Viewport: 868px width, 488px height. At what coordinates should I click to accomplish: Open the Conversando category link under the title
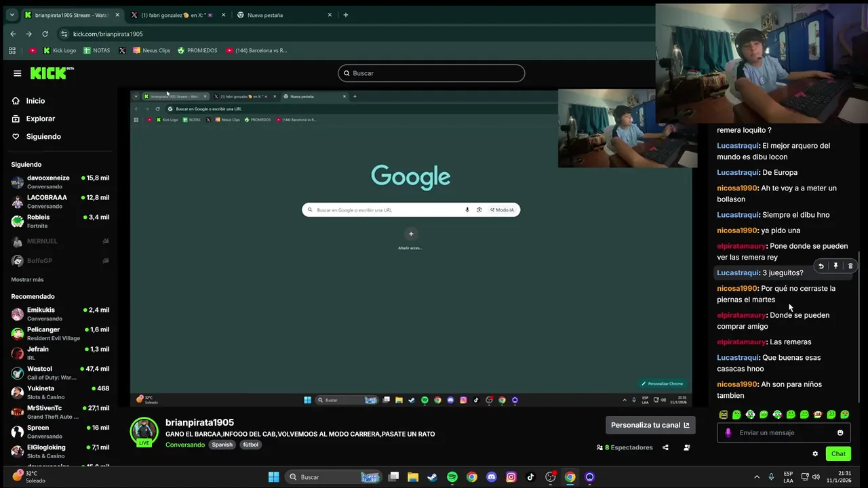click(x=185, y=445)
